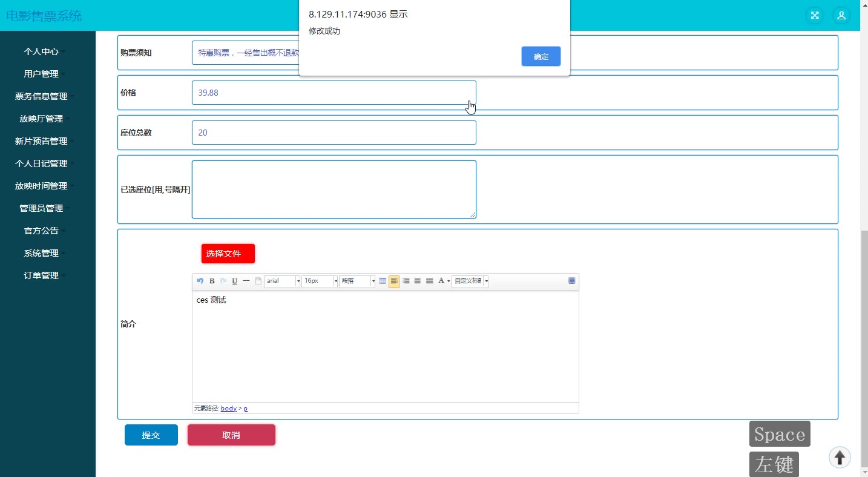
Task: Open the user profile icon in the header
Action: tap(841, 16)
